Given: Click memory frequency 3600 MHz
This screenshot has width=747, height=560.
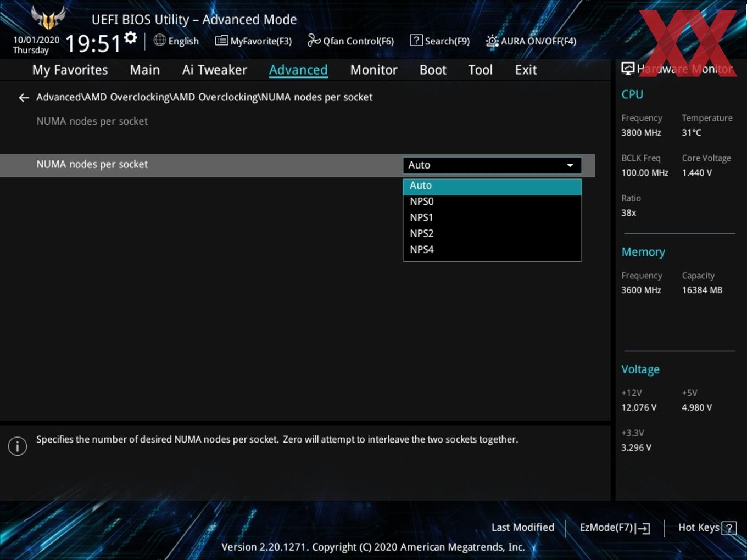Looking at the screenshot, I should tap(641, 290).
